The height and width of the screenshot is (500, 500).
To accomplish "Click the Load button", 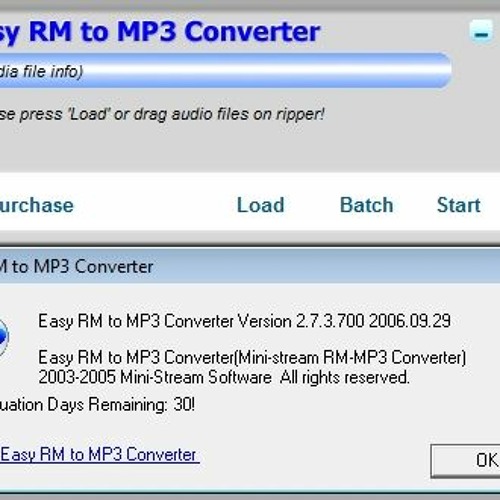I will coord(260,205).
